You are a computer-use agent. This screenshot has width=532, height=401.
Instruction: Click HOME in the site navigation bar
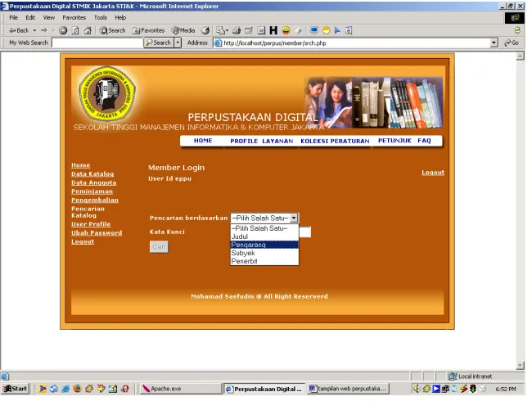tap(203, 141)
